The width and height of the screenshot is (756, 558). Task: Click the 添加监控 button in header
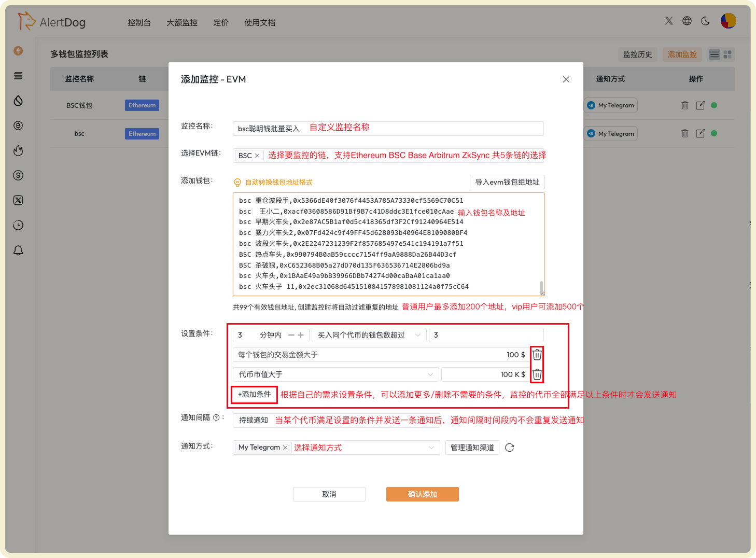[x=682, y=54]
